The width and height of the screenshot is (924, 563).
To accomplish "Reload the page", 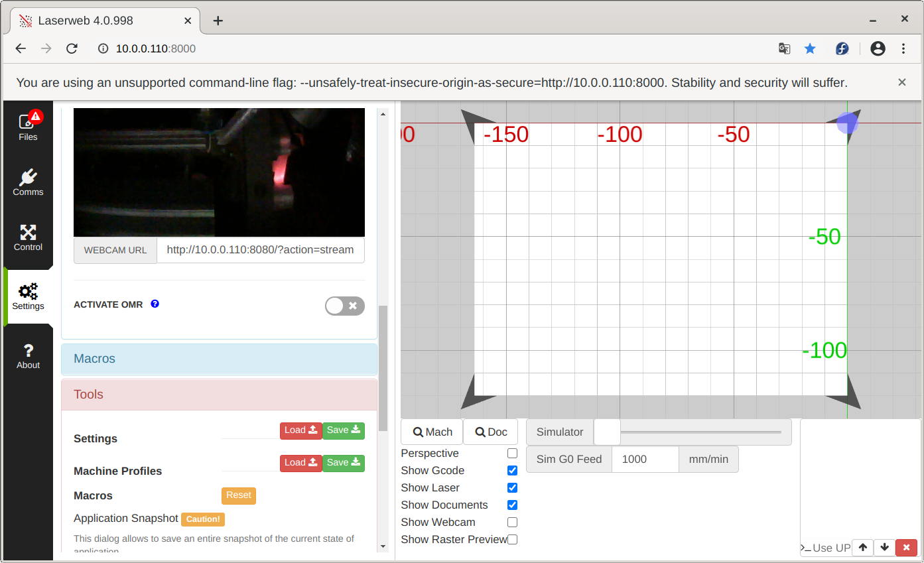I will (x=72, y=48).
